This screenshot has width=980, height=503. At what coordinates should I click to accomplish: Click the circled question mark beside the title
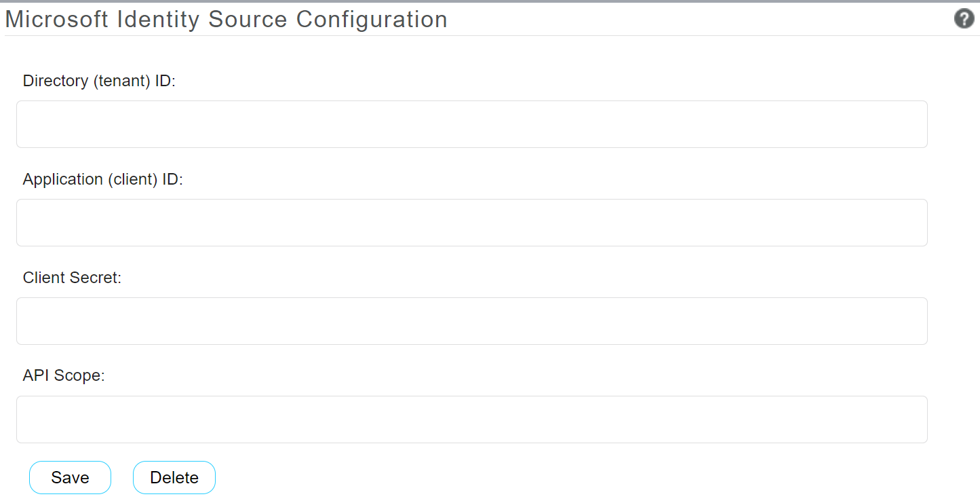tap(964, 19)
